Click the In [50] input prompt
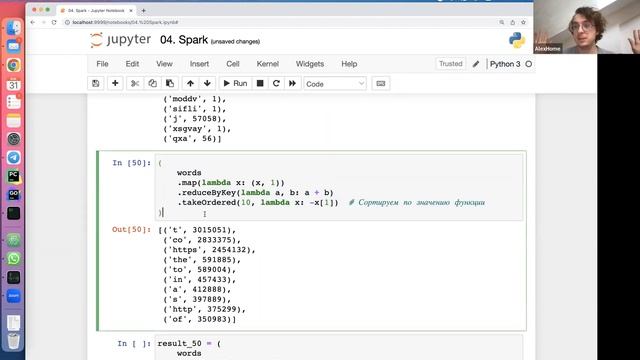This screenshot has width=640, height=360. (x=131, y=163)
